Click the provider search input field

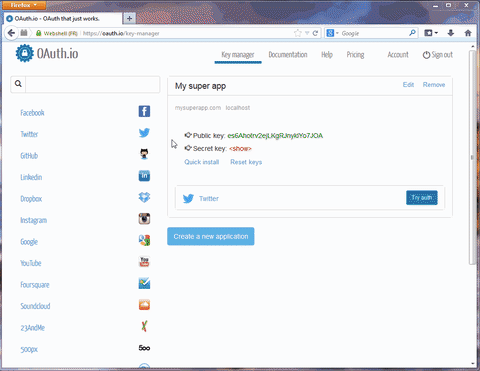93,84
